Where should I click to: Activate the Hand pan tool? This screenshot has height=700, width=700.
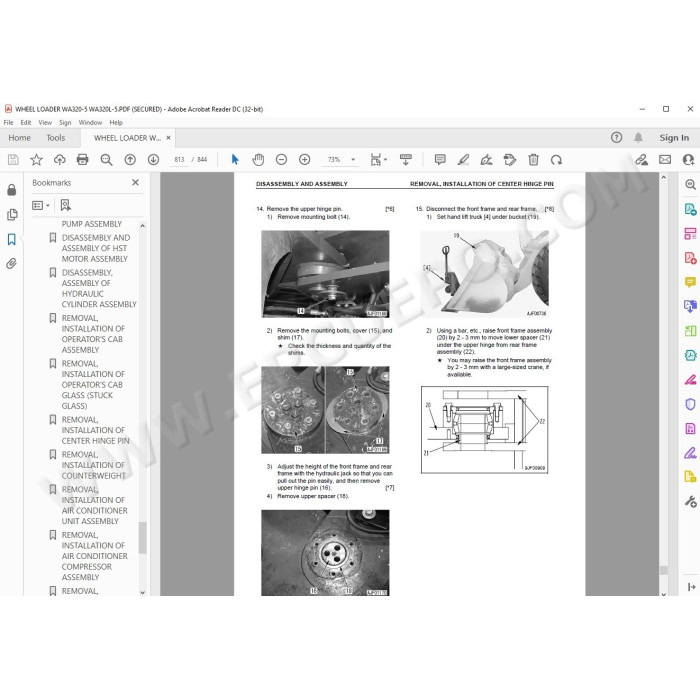point(258,159)
